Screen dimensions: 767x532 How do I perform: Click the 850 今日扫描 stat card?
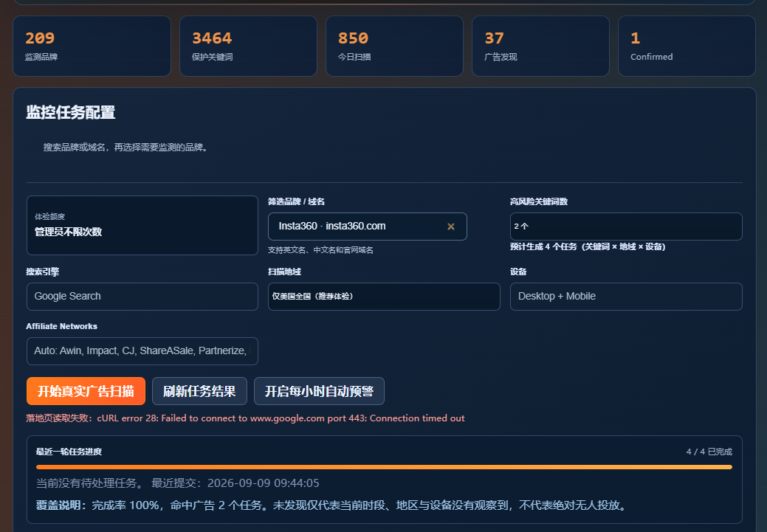click(394, 46)
